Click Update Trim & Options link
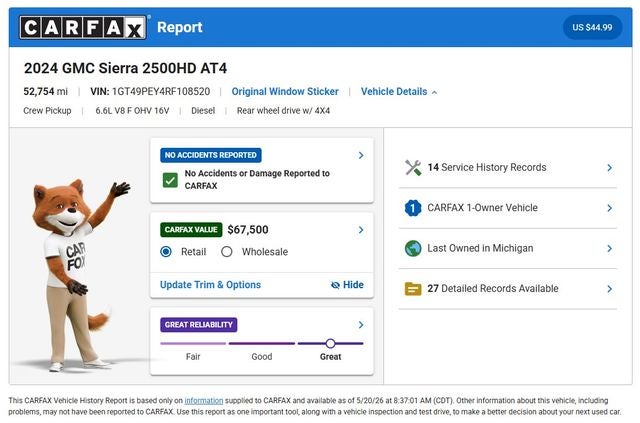The height and width of the screenshot is (423, 640). coord(210,285)
